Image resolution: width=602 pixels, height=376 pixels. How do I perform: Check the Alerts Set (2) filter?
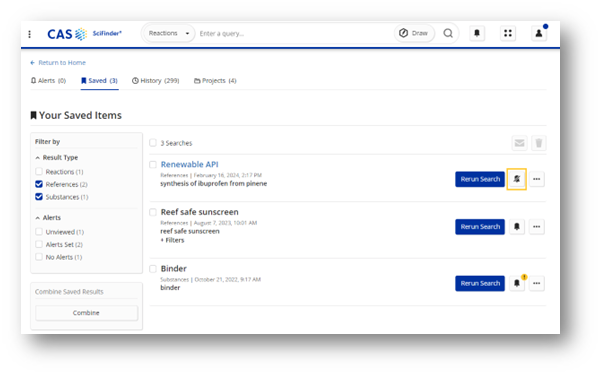click(39, 244)
